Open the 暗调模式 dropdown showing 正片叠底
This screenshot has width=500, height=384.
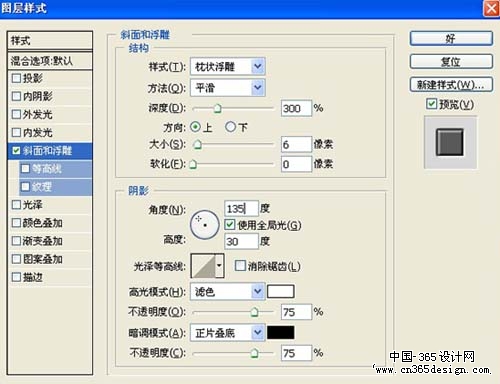tap(228, 333)
